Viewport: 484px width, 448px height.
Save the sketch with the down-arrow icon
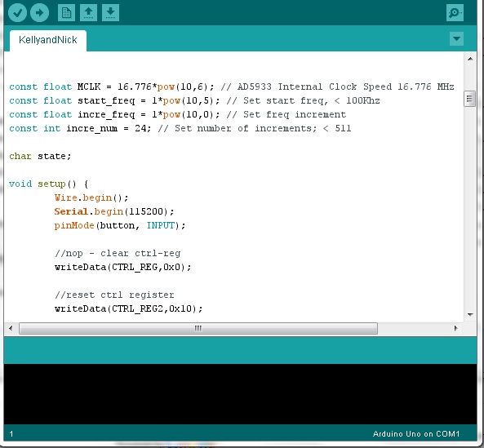tap(110, 13)
